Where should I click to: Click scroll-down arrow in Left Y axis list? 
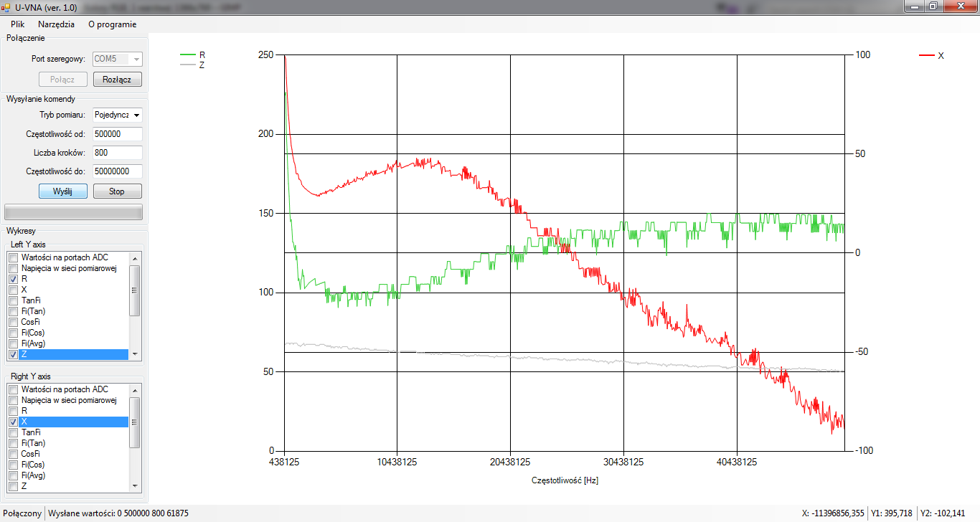point(134,354)
